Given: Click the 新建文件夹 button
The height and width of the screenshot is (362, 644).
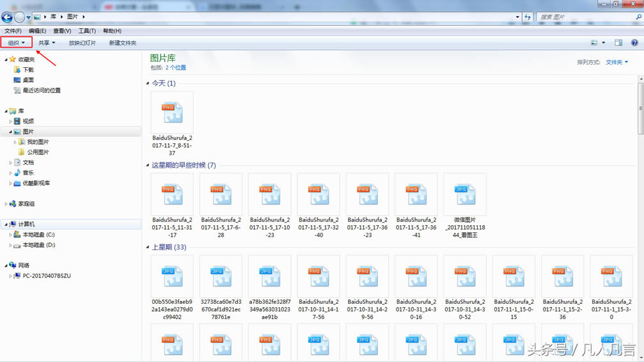Looking at the screenshot, I should (122, 43).
